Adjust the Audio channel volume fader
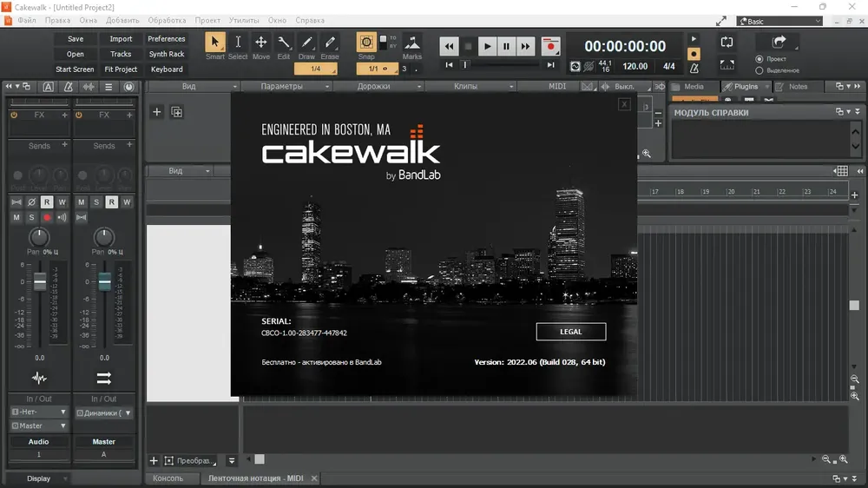The image size is (868, 488). pyautogui.click(x=40, y=282)
